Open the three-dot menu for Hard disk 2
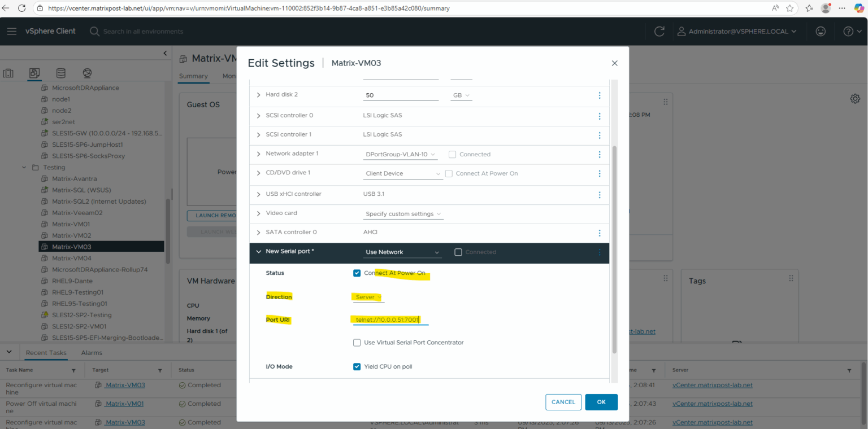The image size is (868, 429). click(x=600, y=95)
